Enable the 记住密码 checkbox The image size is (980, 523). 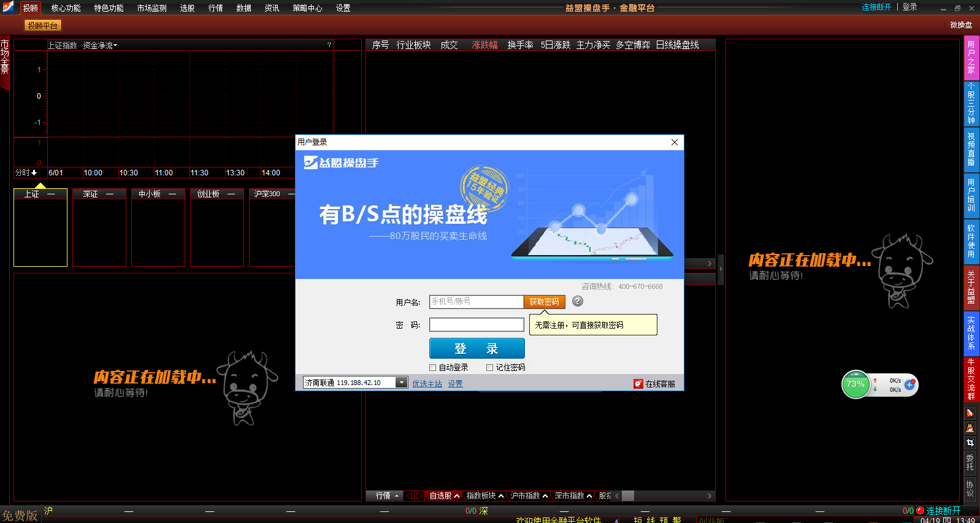(489, 368)
